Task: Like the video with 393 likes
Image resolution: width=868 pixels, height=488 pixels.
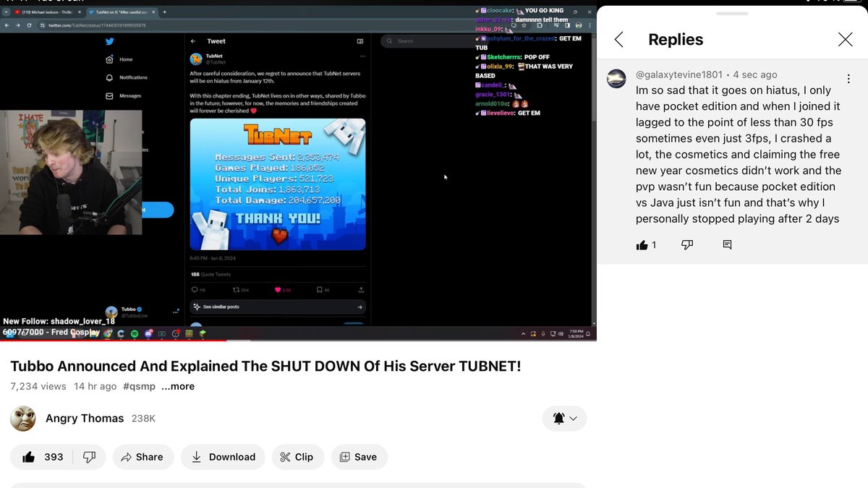Action: tap(43, 457)
